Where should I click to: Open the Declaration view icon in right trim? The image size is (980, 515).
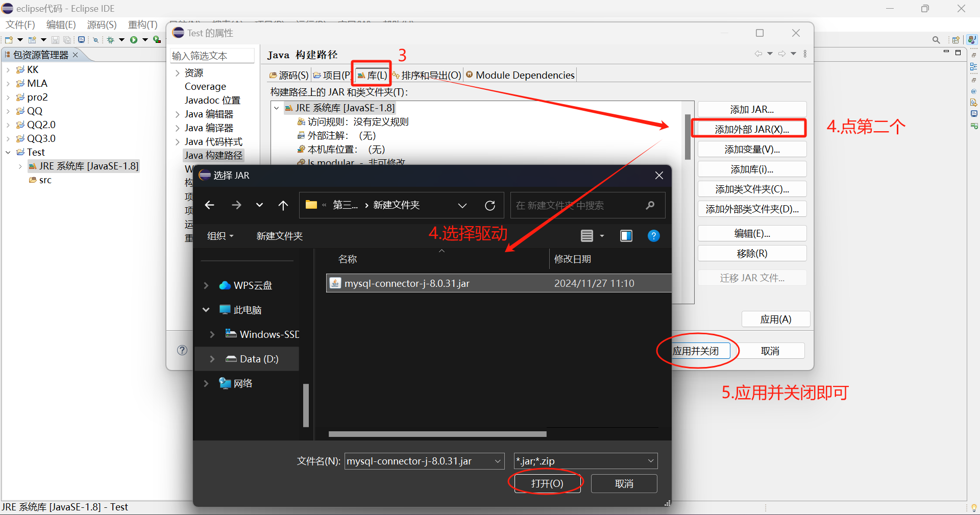coord(973,102)
